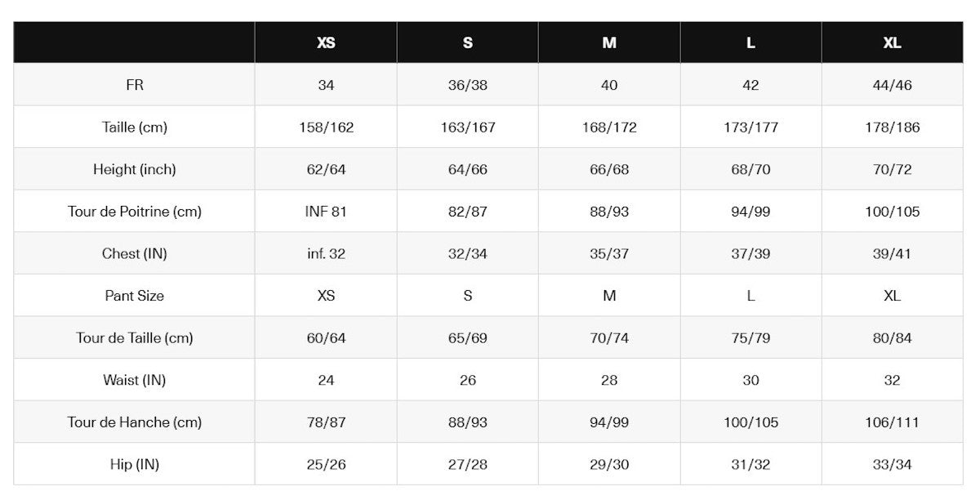Select the '168/172' height cell
This screenshot has height=500, width=980.
[609, 127]
